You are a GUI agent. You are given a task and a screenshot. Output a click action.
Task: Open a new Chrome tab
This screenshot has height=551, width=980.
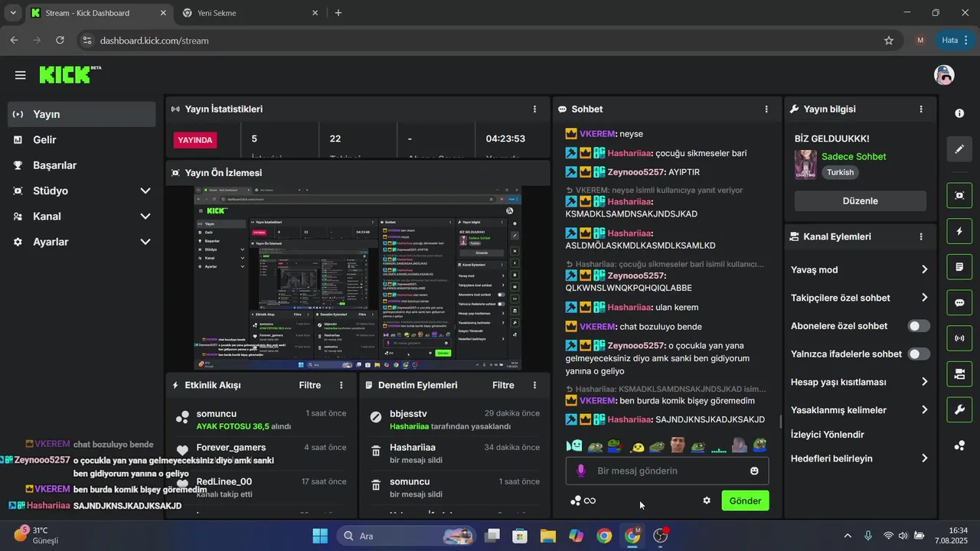(x=338, y=13)
